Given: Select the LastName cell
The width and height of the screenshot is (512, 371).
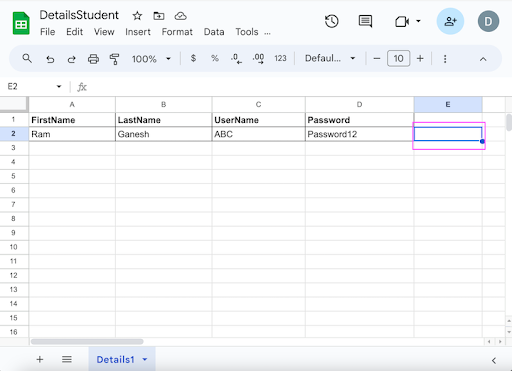Looking at the screenshot, I should (x=164, y=120).
